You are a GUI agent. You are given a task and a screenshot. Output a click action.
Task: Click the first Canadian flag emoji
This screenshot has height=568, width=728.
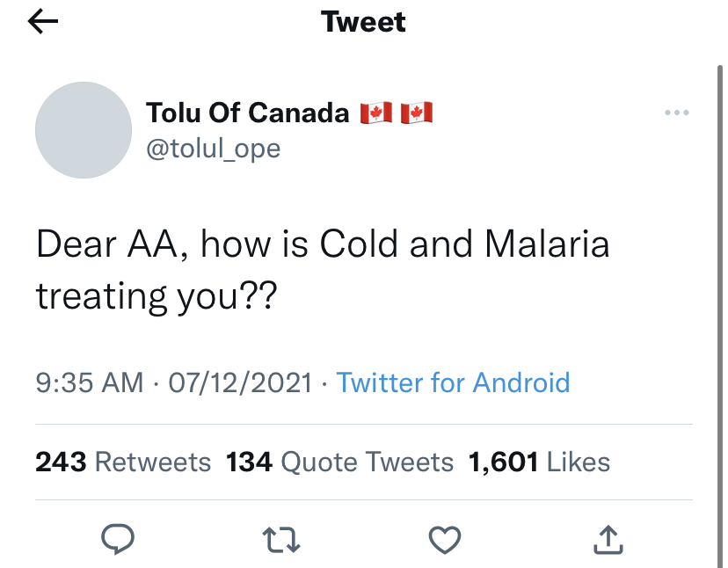coord(375,113)
